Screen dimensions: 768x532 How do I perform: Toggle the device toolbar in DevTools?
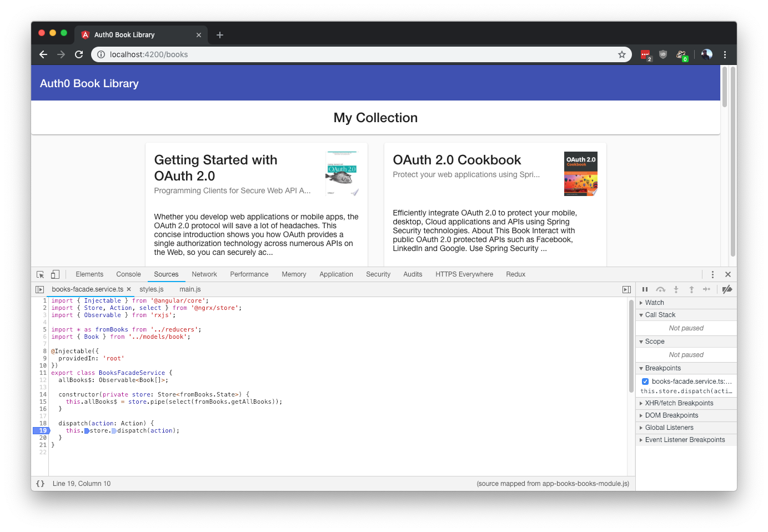tap(55, 274)
